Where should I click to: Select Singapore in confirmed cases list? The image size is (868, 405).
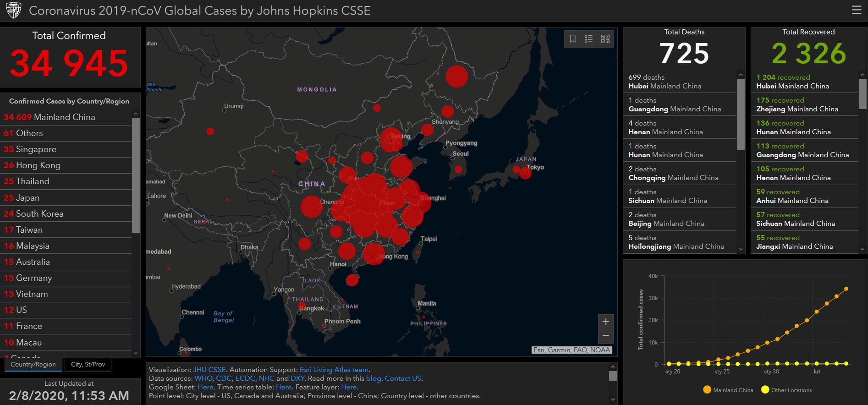66,149
